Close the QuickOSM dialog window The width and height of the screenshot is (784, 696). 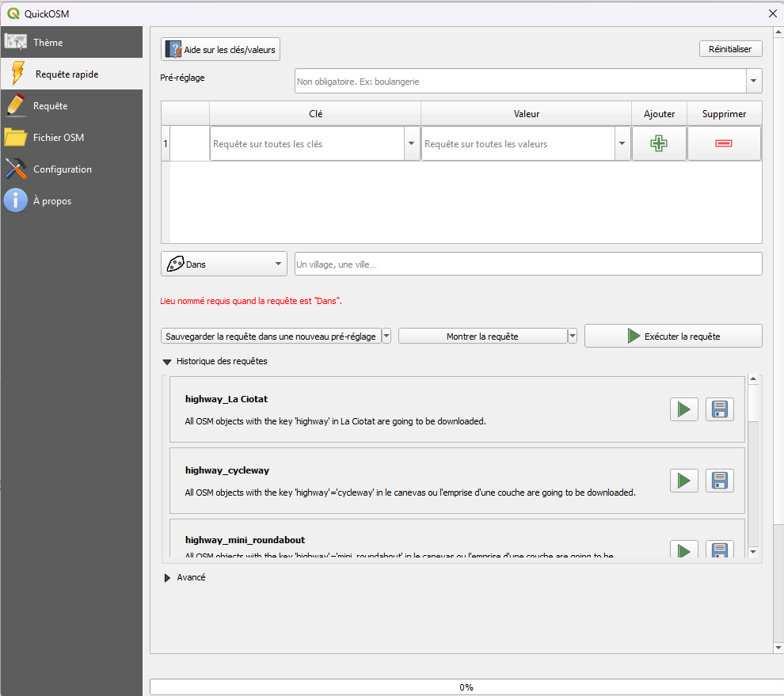pos(772,13)
